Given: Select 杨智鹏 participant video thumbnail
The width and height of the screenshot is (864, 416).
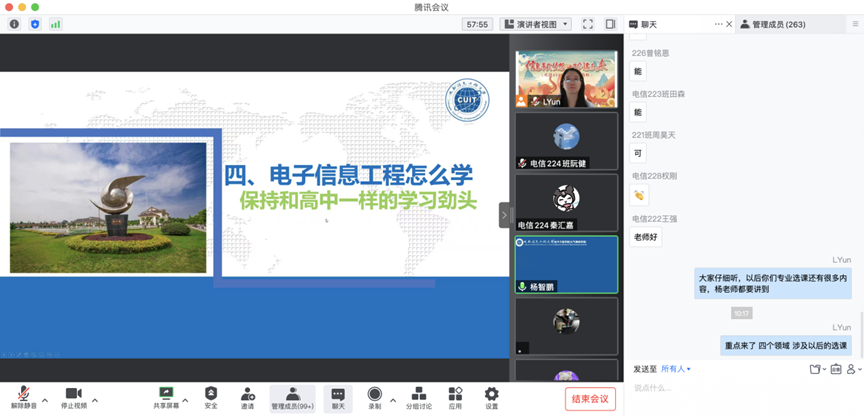Looking at the screenshot, I should [x=566, y=264].
